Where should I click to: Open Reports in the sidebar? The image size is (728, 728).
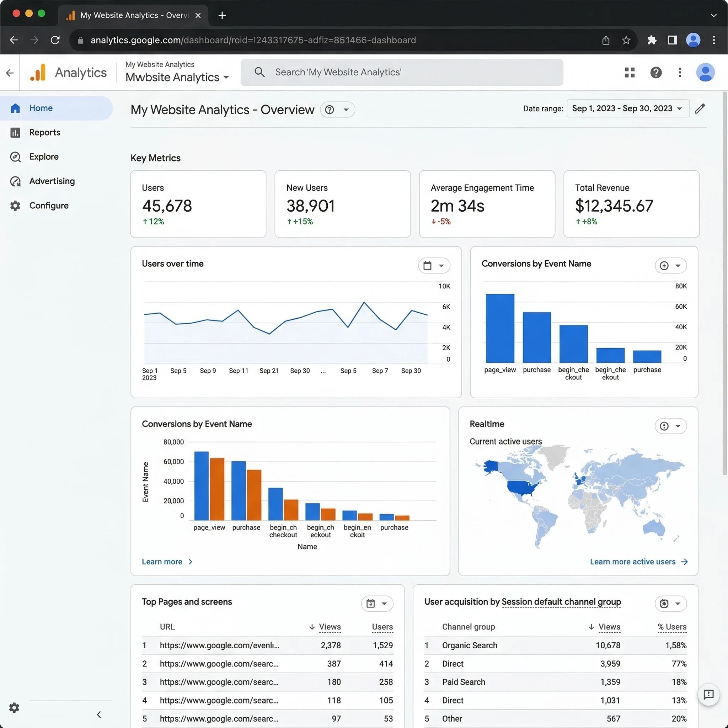click(x=44, y=132)
